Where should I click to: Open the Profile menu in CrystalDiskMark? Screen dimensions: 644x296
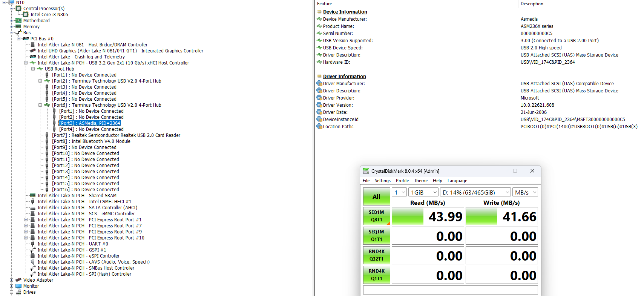402,181
